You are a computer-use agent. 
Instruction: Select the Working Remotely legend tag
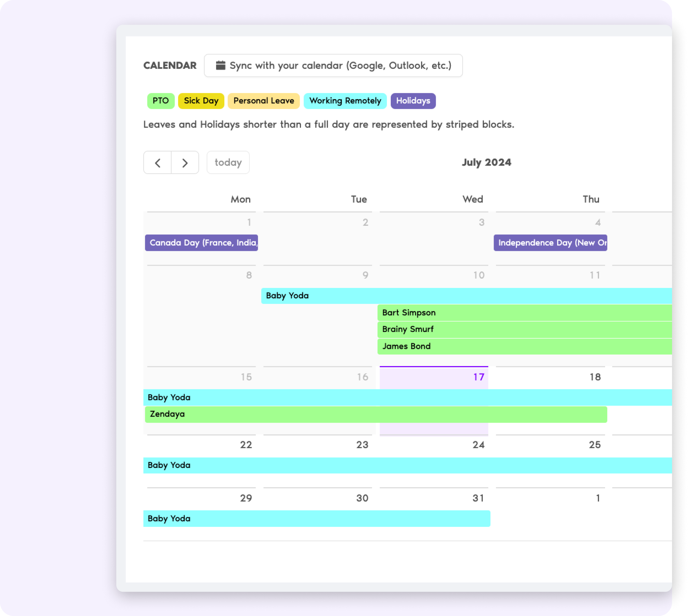(346, 101)
